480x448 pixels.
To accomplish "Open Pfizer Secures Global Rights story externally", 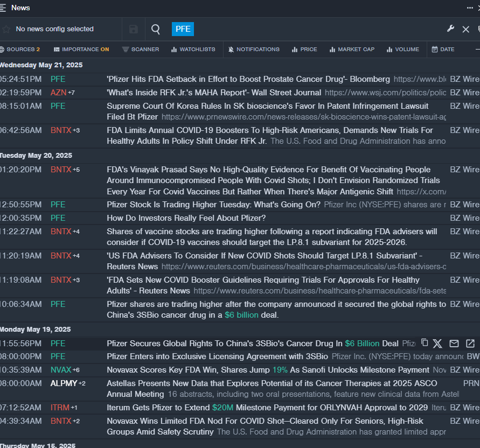I will coord(470,344).
